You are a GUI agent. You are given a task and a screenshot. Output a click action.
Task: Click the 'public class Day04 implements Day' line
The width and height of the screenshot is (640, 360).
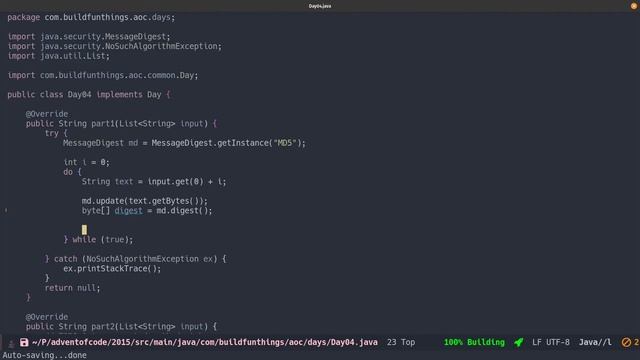coord(89,95)
